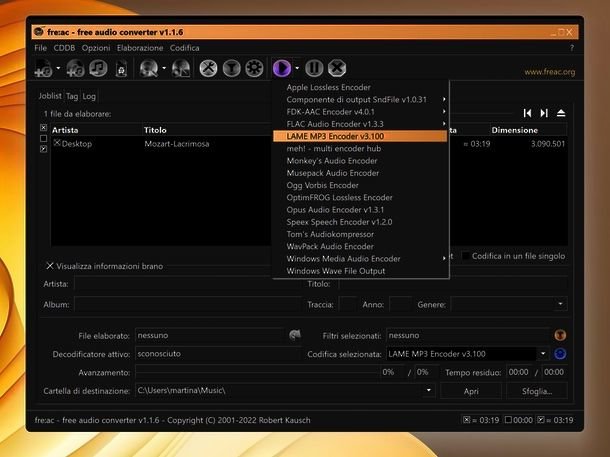Open the Opzioni menu

pyautogui.click(x=96, y=48)
